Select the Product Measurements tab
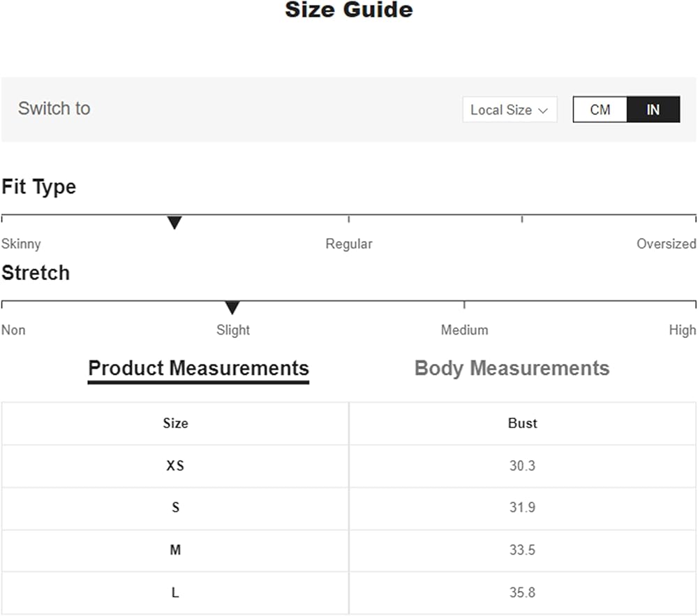Screen dimensions: 698x616 click(x=198, y=368)
